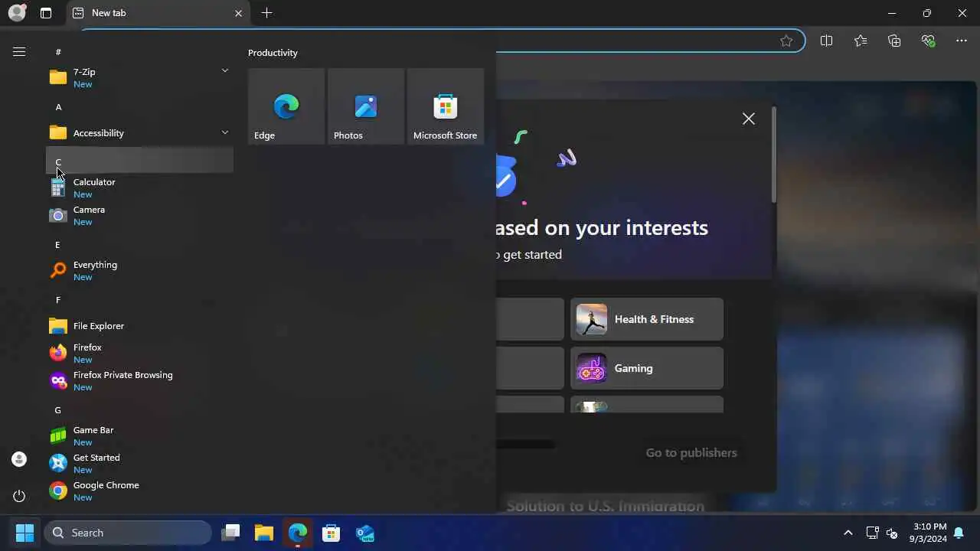This screenshot has height=551, width=980.
Task: Close the interests dialog
Action: click(749, 119)
